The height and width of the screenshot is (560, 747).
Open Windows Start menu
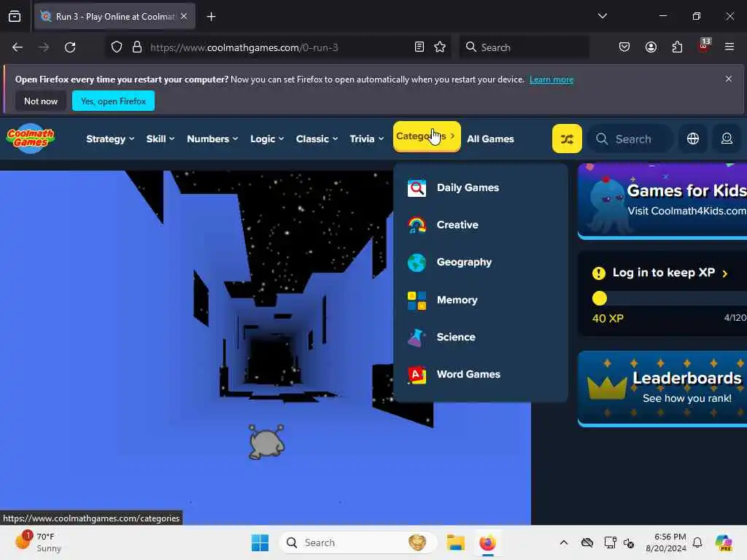click(x=260, y=542)
